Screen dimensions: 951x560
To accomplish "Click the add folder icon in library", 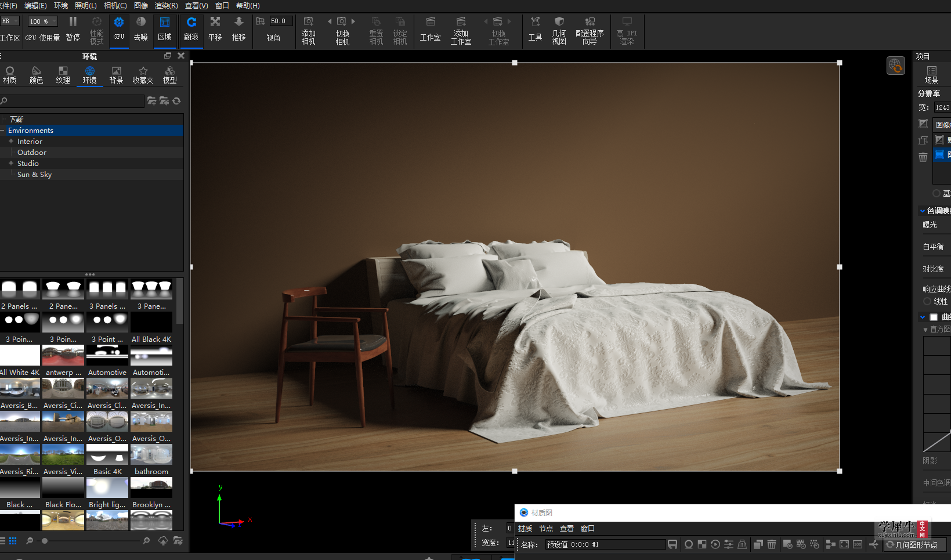I will pyautogui.click(x=151, y=101).
